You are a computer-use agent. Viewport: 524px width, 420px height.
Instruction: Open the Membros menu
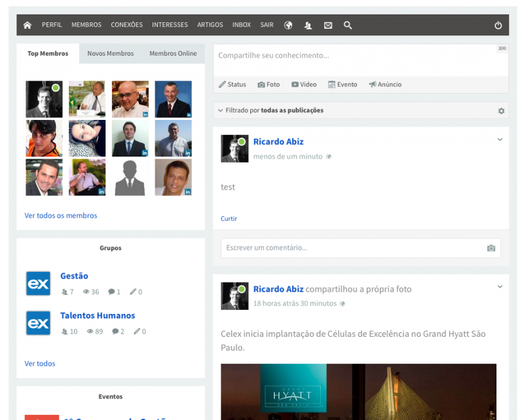86,25
